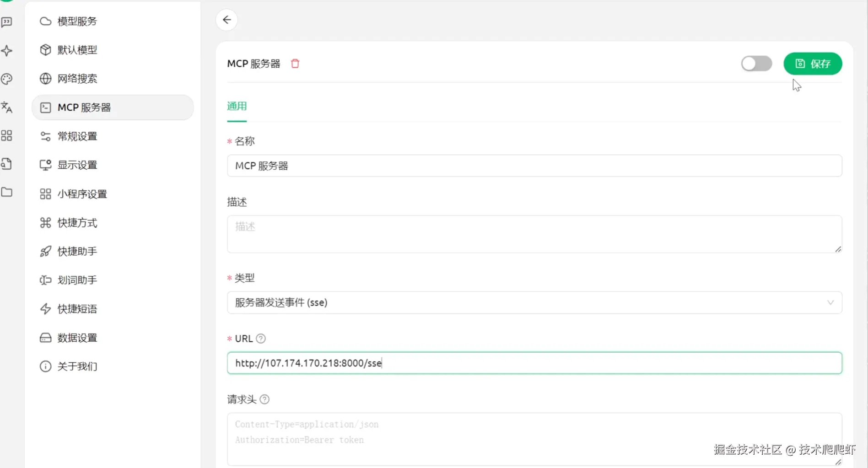
Task: Enable the MCP server toggle switch
Action: click(x=756, y=64)
